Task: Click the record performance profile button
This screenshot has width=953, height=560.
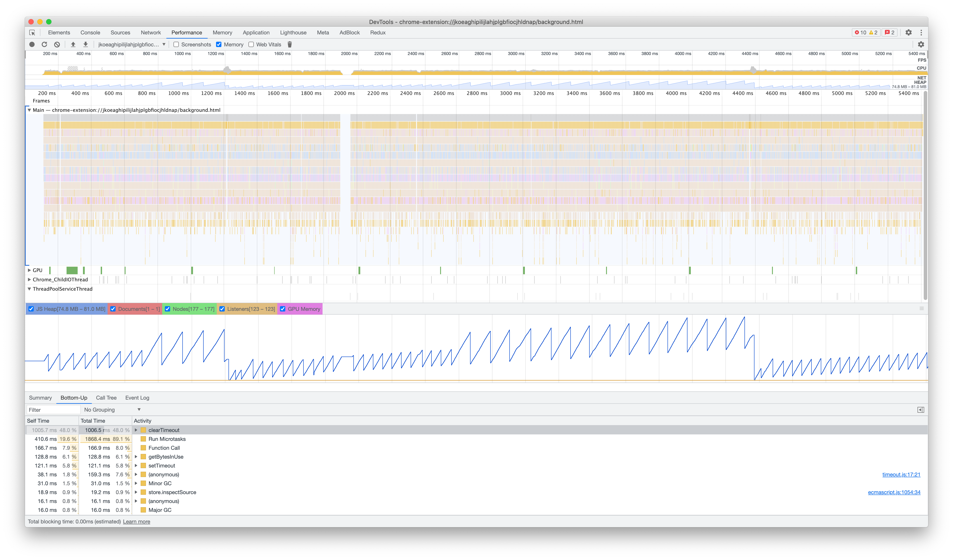Action: (32, 44)
